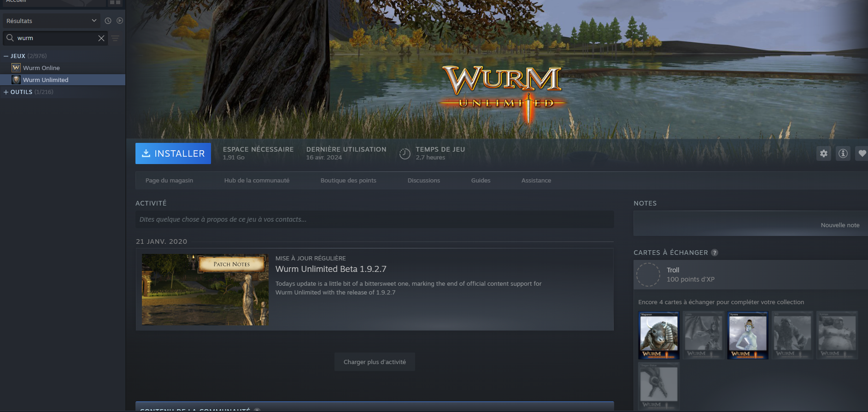Click the Troll badge circle icon

coord(648,275)
